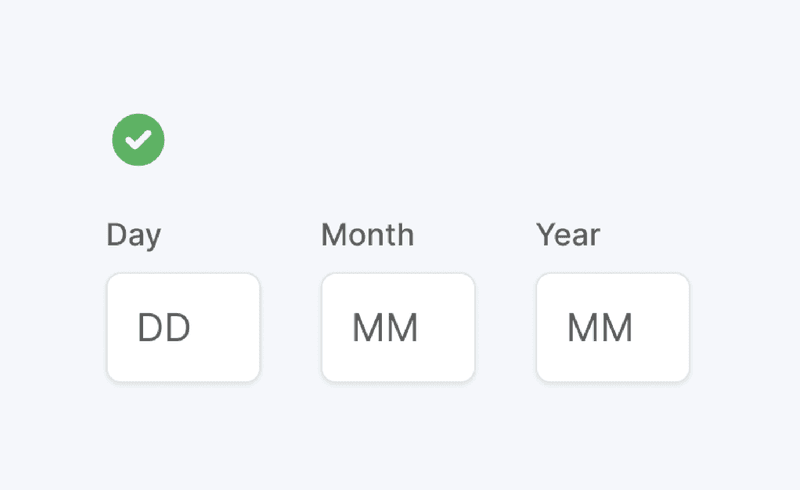
Task: Click the Year label text
Action: pyautogui.click(x=568, y=235)
